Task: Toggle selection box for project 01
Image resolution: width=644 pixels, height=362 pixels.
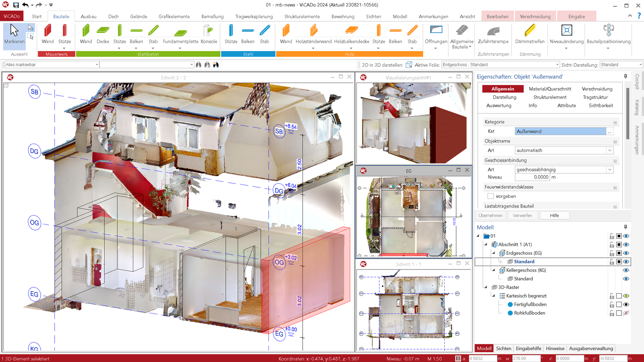Action: 619,236
